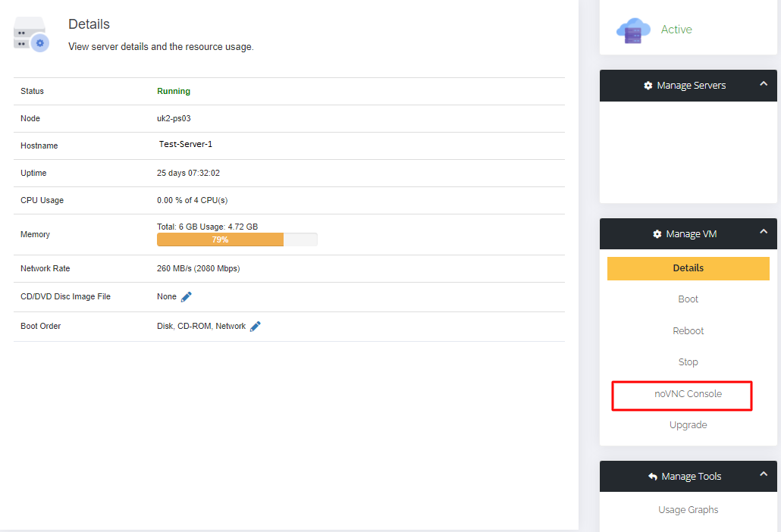Click the Manage VM header title

(691, 234)
